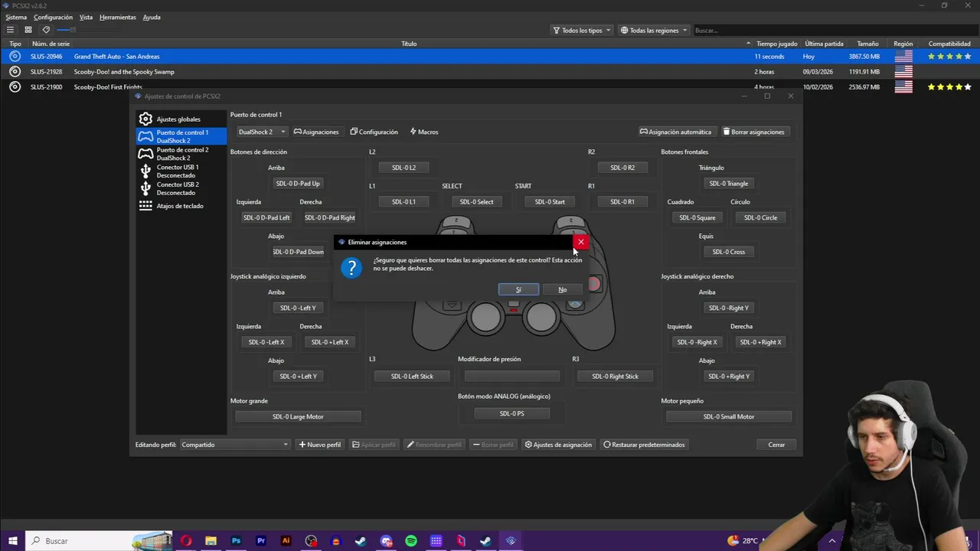Image resolution: width=980 pixels, height=551 pixels.
Task: Rebind the SDL-0 D-Pad Up binding
Action: click(298, 184)
